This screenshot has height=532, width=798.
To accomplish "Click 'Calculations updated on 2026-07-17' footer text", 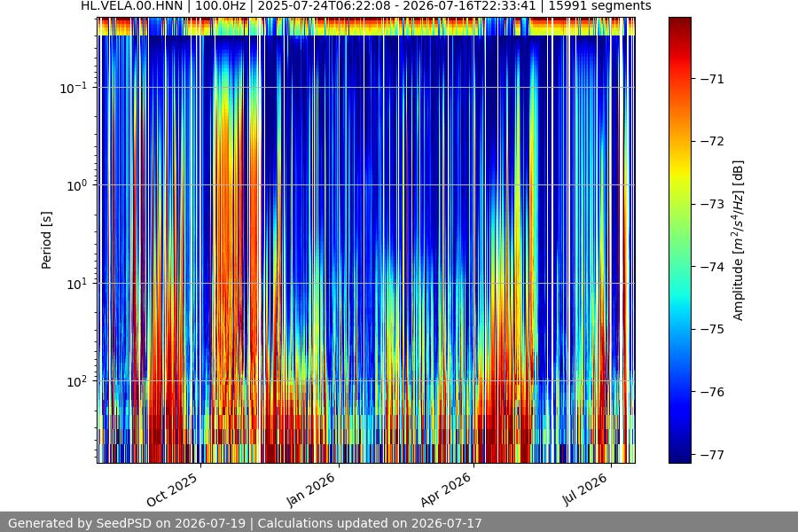I will pos(370,523).
